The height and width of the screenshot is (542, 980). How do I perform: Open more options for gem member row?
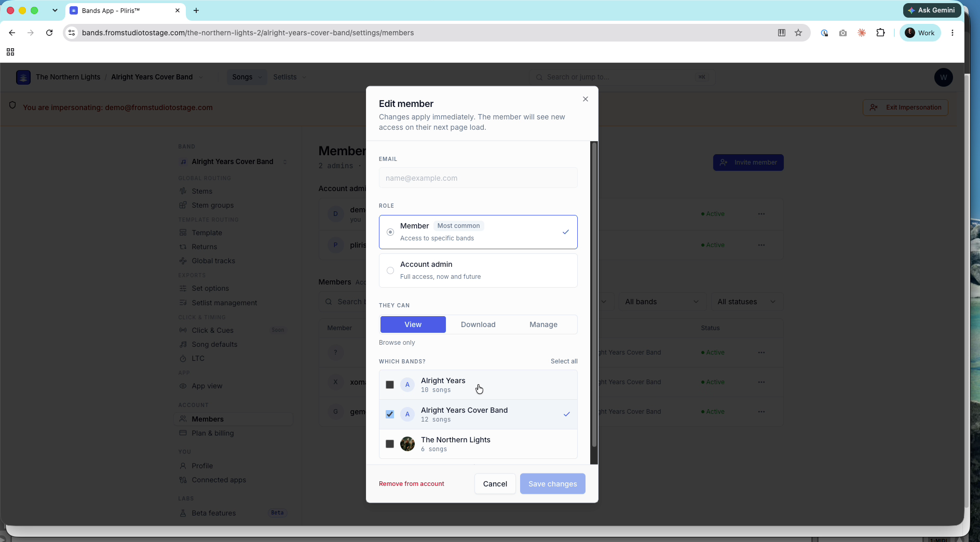click(761, 412)
